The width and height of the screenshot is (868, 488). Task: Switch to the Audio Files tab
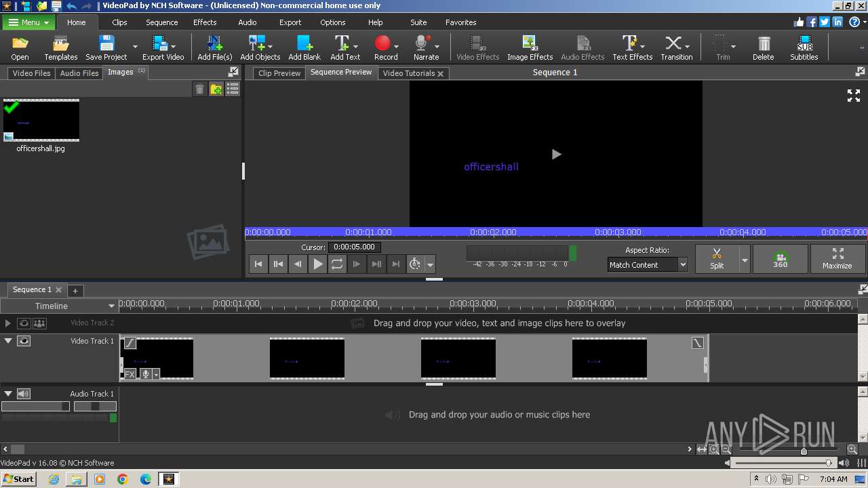point(79,73)
